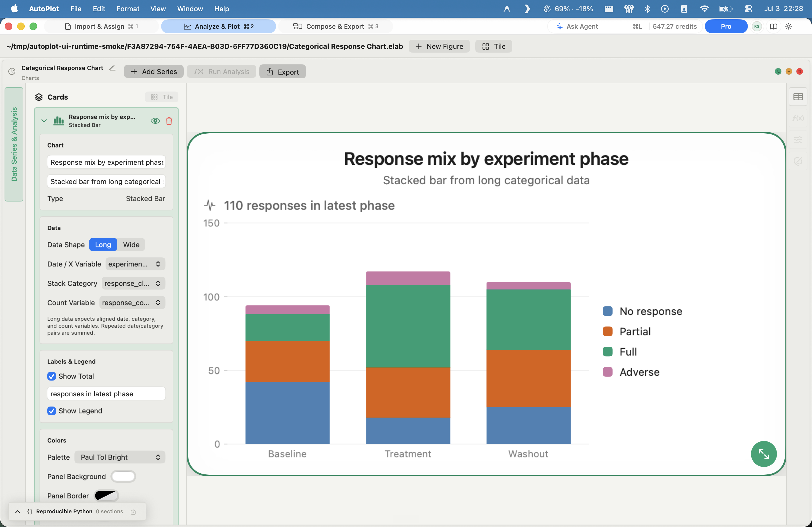The height and width of the screenshot is (527, 812).
Task: Click battery status icon in menu bar
Action: pyautogui.click(x=725, y=9)
